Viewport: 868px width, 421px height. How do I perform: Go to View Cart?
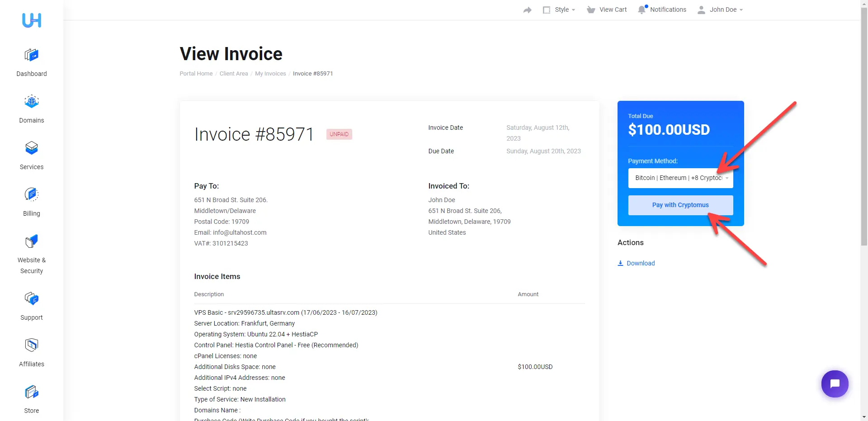[x=613, y=9]
